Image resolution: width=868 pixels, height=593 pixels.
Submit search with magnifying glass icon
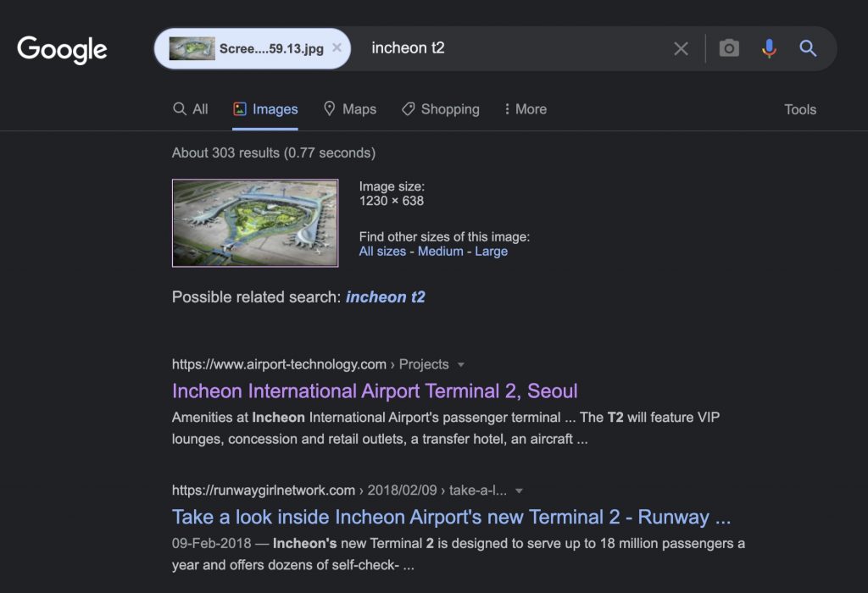(808, 48)
